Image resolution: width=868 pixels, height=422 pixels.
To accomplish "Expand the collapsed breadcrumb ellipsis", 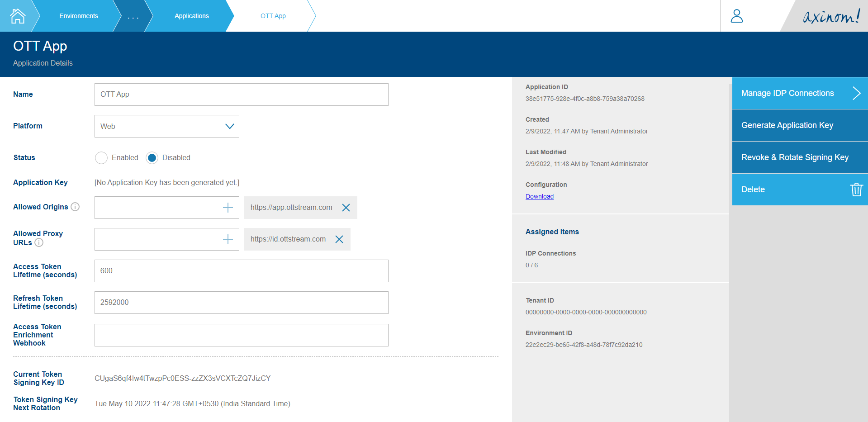I will click(133, 15).
